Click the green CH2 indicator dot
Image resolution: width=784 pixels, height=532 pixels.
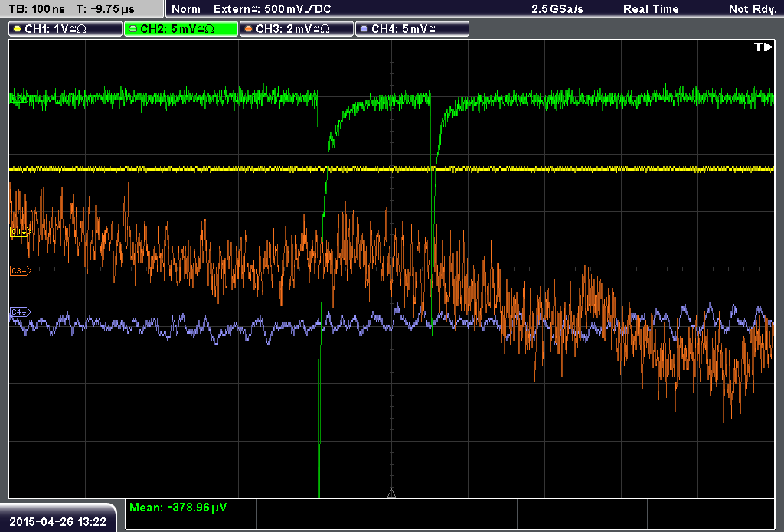(x=133, y=29)
